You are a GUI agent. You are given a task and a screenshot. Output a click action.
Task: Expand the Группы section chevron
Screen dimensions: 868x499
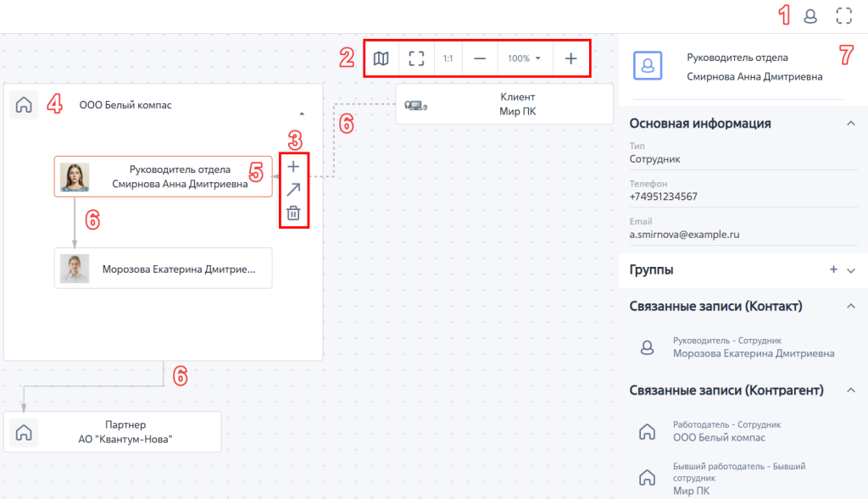click(x=851, y=270)
